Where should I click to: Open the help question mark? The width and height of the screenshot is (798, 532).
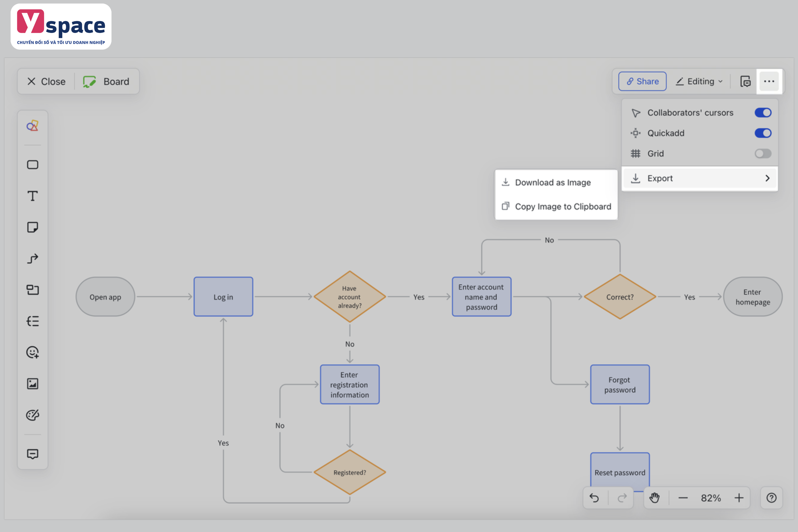tap(772, 498)
